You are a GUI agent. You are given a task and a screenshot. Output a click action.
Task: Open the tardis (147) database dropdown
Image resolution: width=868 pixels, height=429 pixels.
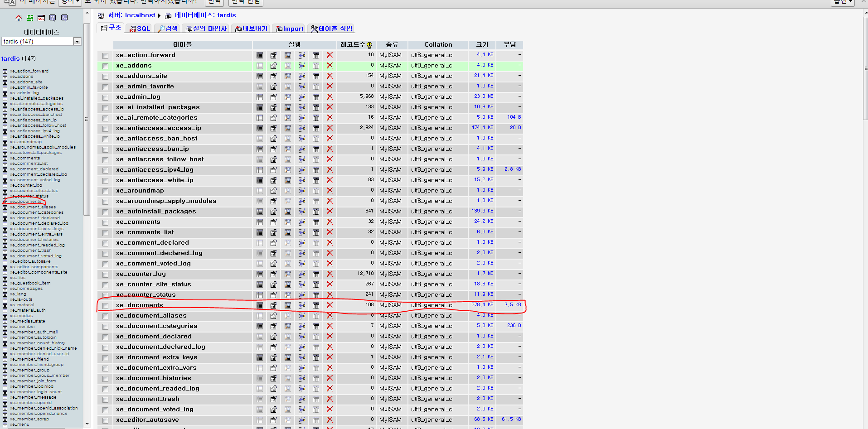(x=77, y=41)
